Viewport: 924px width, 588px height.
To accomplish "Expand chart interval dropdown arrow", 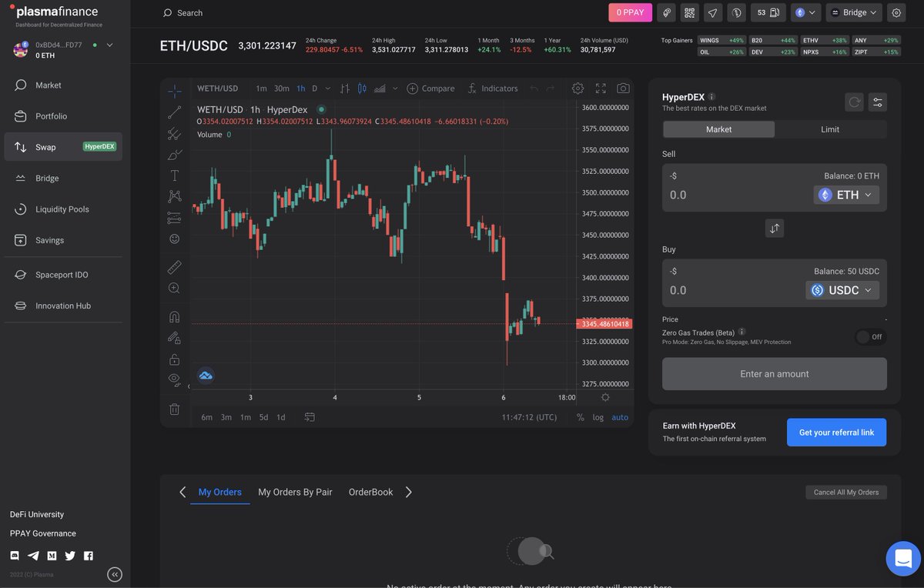I will (x=328, y=89).
